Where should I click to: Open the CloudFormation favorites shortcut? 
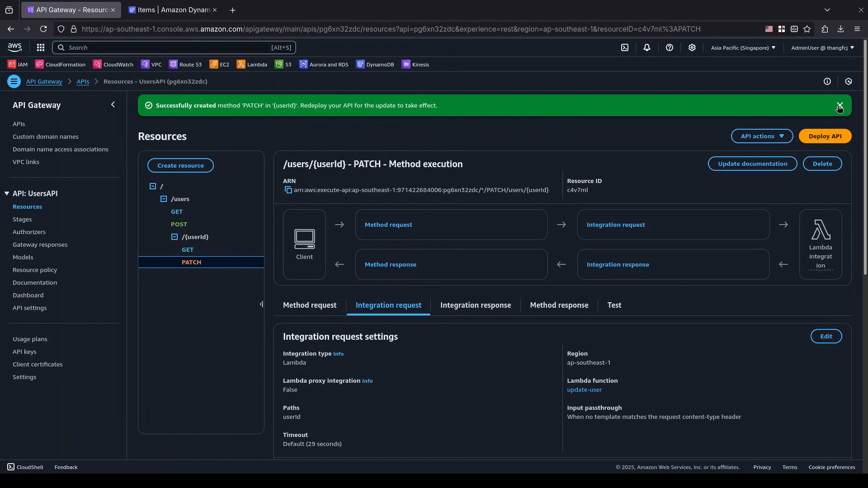point(61,65)
